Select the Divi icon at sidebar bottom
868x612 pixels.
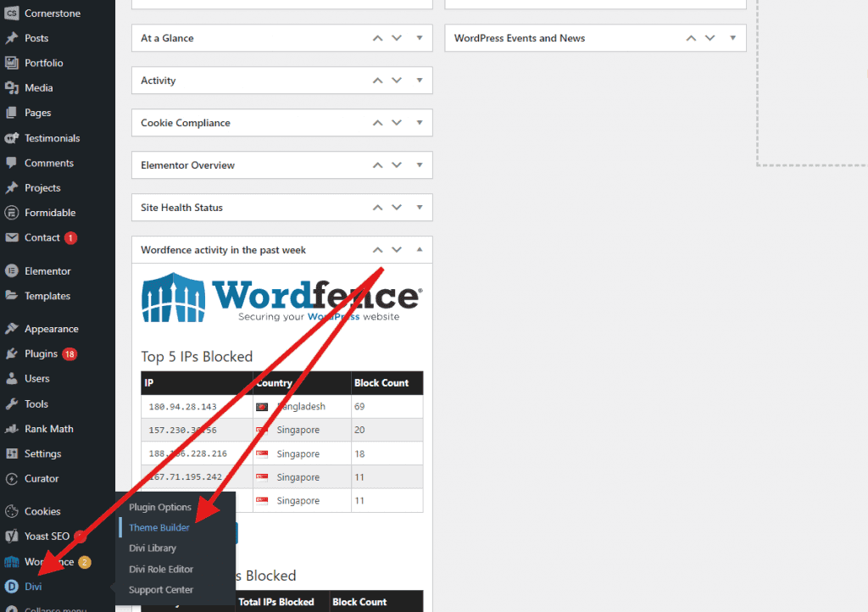pos(12,586)
